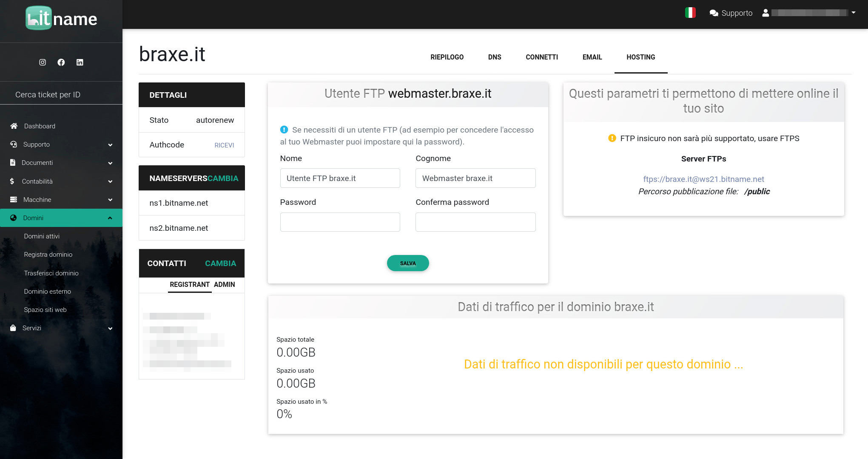Click RICEVI to get the Authcode
This screenshot has height=459, width=868.
[224, 145]
